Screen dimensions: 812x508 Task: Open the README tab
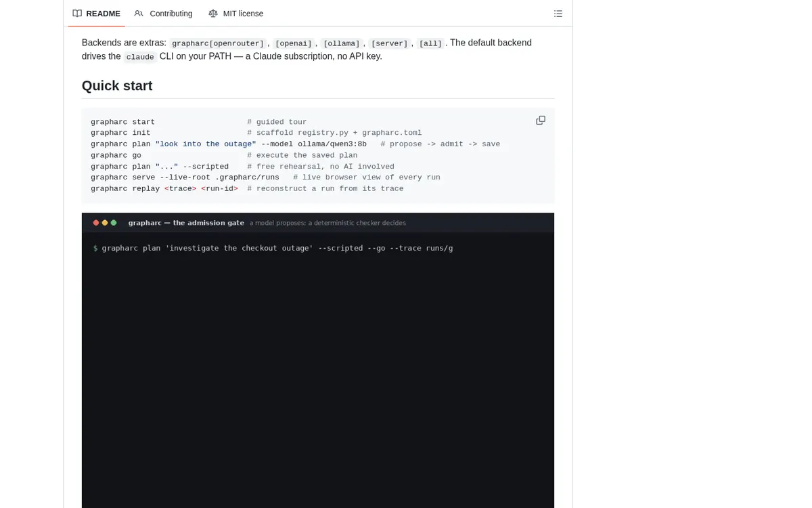[96, 14]
